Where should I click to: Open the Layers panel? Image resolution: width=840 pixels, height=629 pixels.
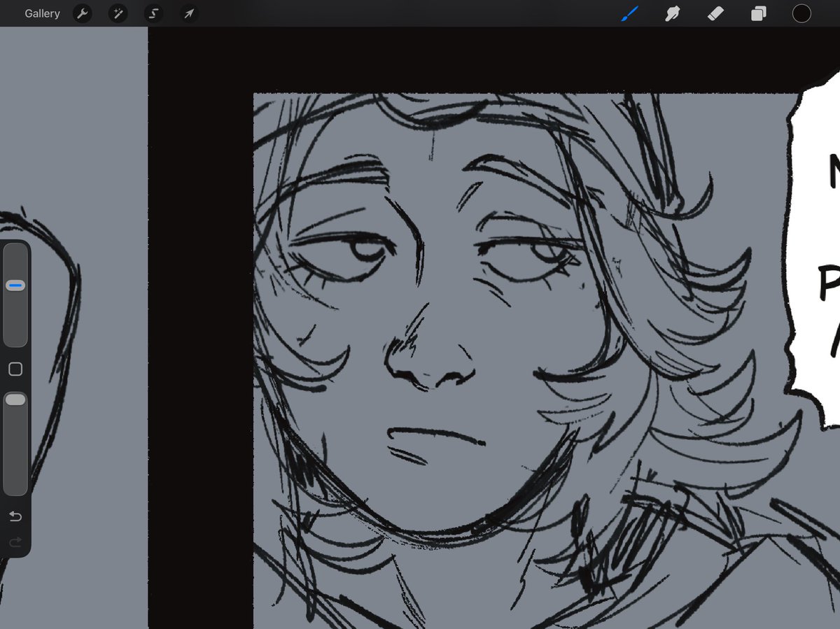coord(758,13)
